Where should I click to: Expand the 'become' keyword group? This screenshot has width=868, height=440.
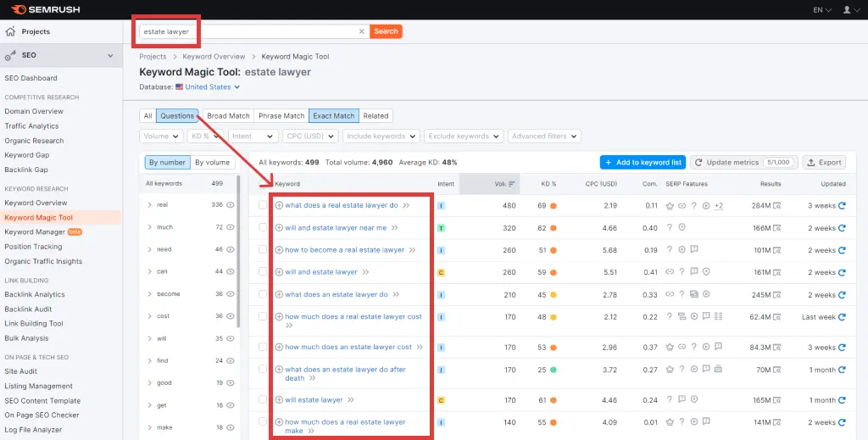coord(149,294)
